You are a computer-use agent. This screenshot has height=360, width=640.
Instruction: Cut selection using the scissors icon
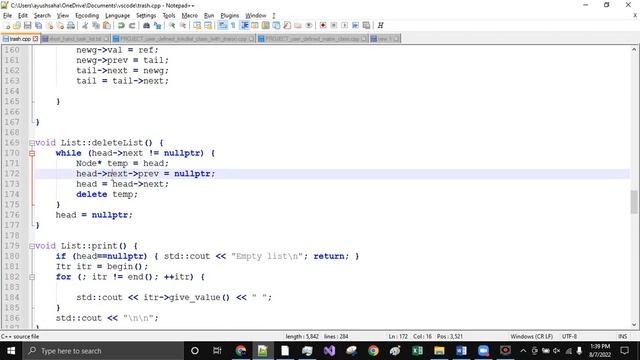pyautogui.click(x=85, y=25)
